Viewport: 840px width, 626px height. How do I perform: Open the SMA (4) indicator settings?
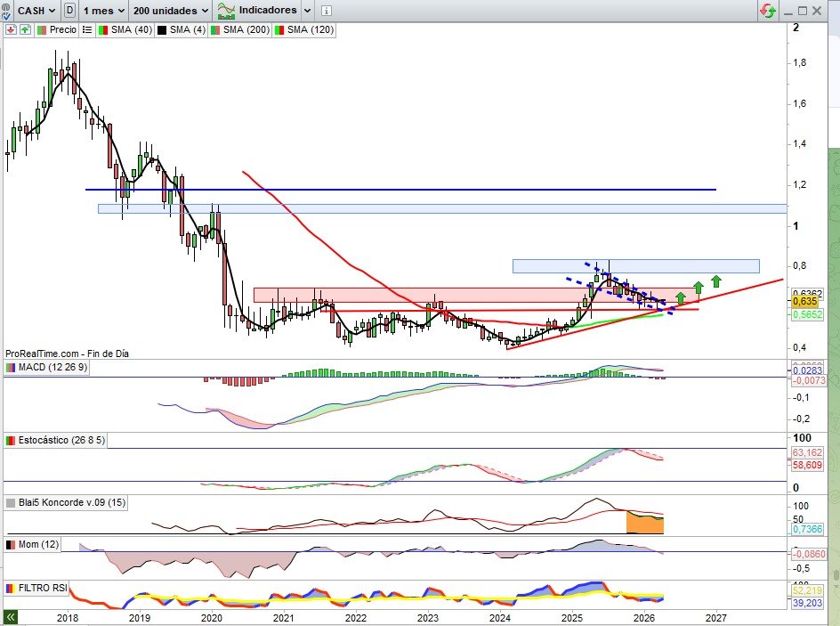coord(182,30)
